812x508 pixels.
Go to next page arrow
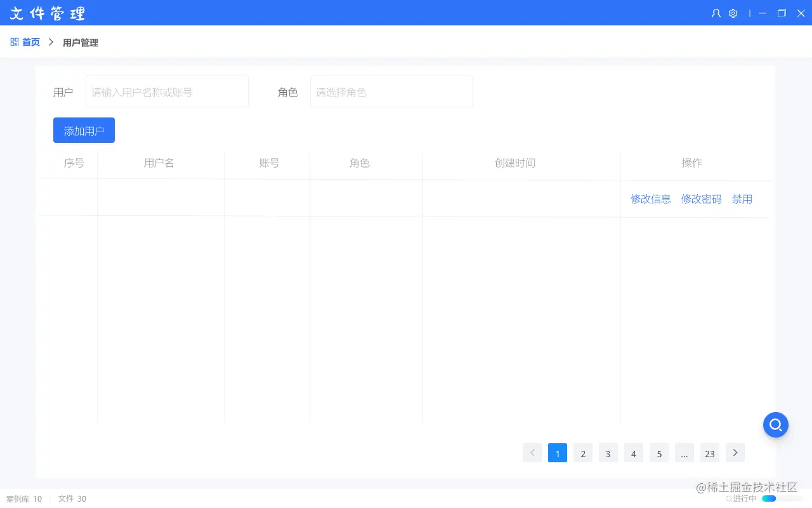[x=735, y=453]
